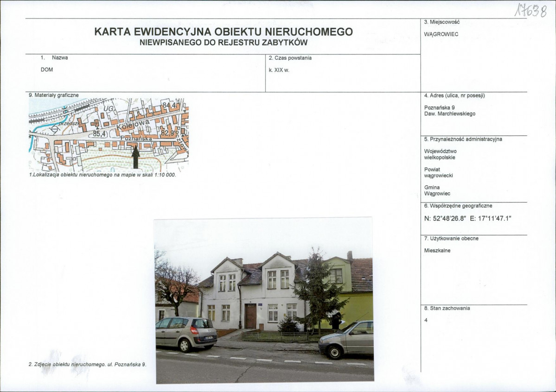Click the subtitle 'NIEWPISANEGO DO REJESTRU ZABYTKÓW'

224,43
